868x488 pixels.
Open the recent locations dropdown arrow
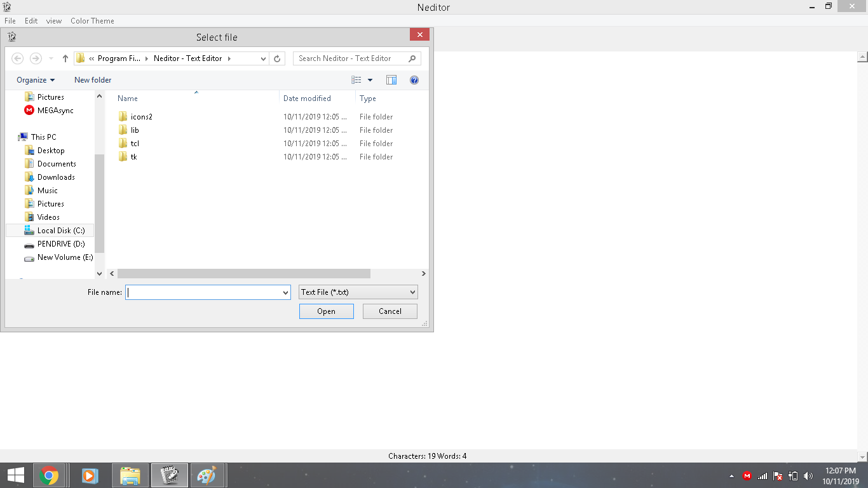[51, 58]
